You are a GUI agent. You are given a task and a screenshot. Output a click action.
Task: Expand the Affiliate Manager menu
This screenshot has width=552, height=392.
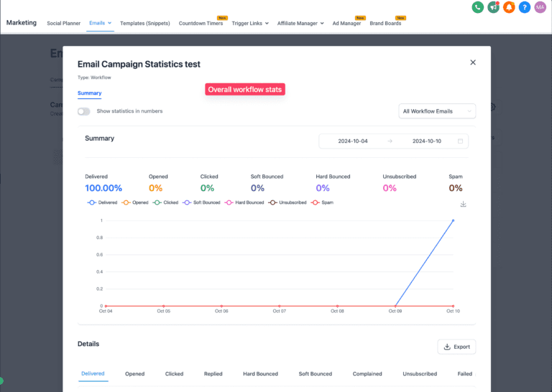point(300,23)
